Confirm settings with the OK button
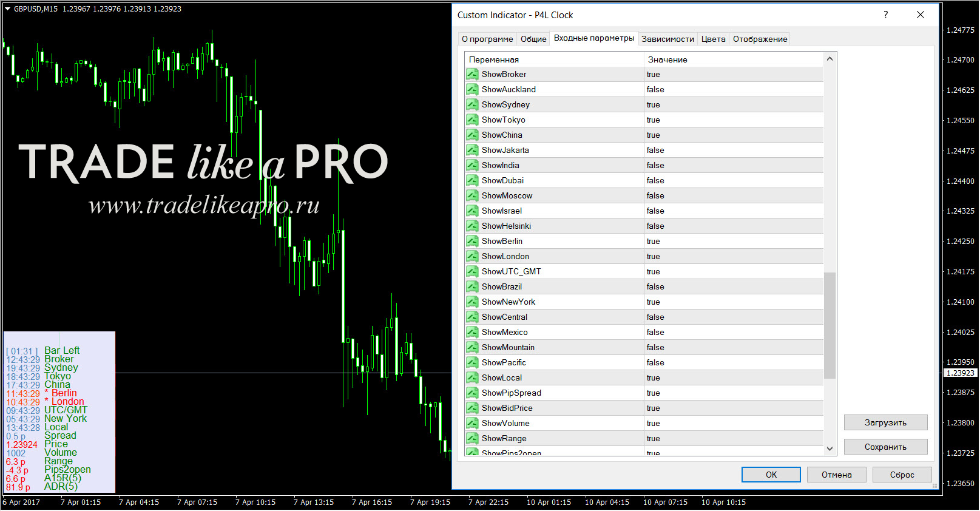Viewport: 980px width, 511px height. point(771,475)
